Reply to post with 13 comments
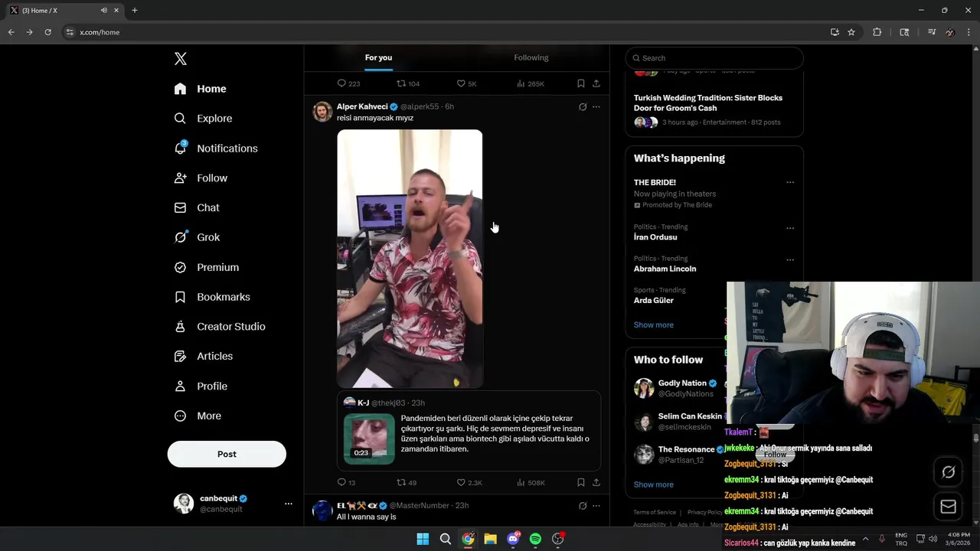This screenshot has height=551, width=980. coord(347,483)
